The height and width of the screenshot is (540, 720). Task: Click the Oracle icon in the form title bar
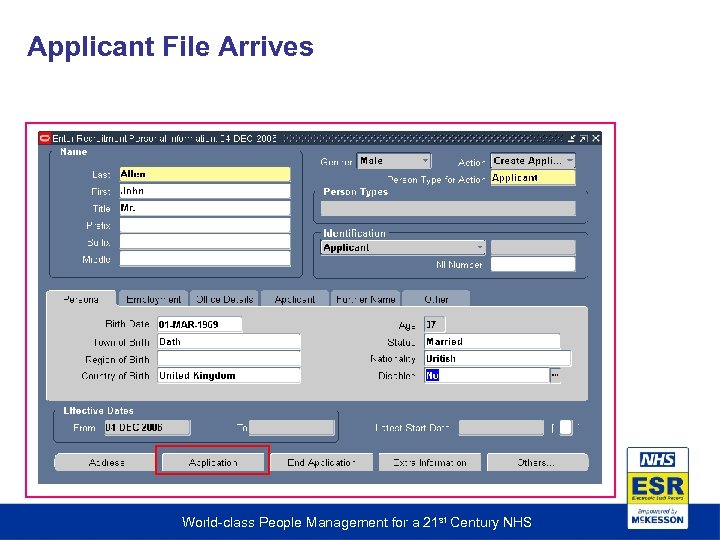[45, 138]
